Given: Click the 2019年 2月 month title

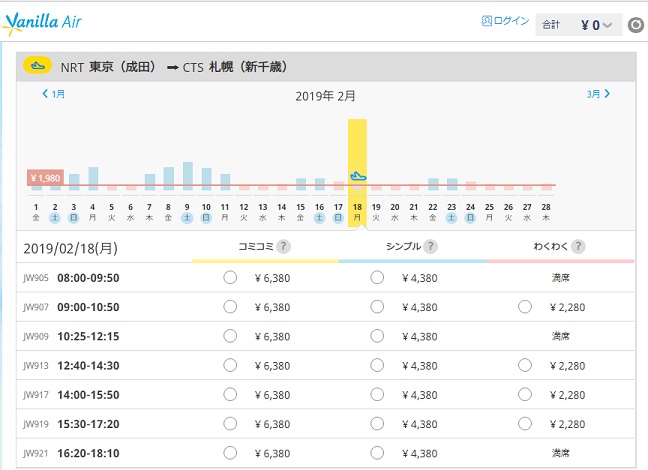Looking at the screenshot, I should tap(325, 96).
